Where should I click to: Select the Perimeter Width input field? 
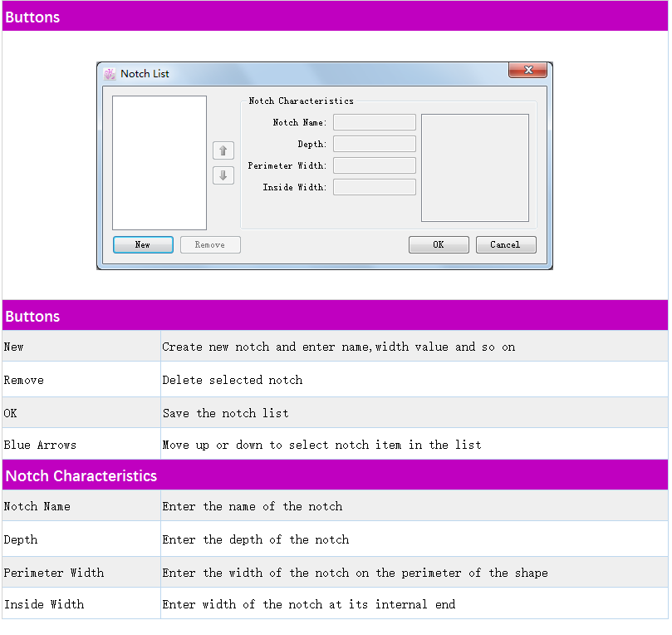[374, 166]
